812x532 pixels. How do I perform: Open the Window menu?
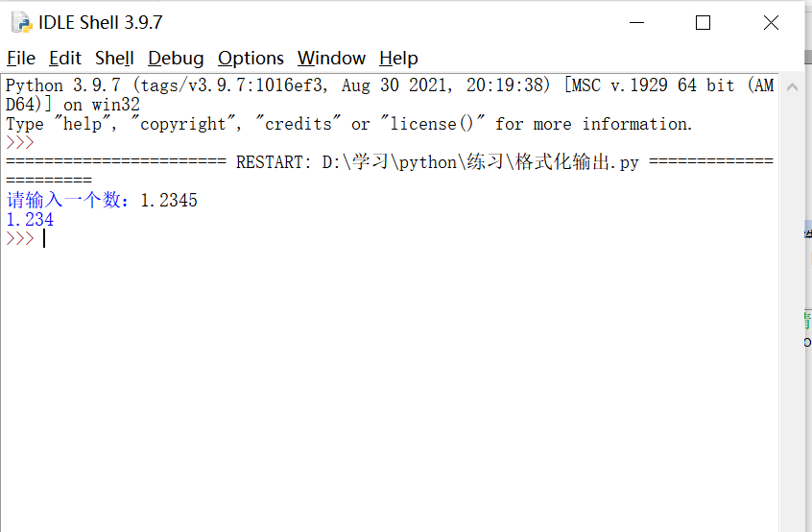click(331, 58)
